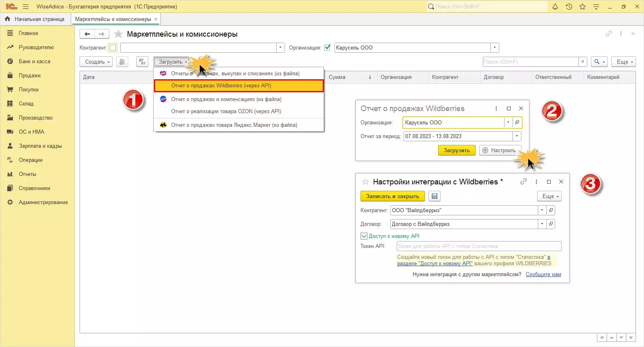Focus the Поиск (Ctrl+F) list search field
The width and height of the screenshot is (644, 347).
[531, 62]
